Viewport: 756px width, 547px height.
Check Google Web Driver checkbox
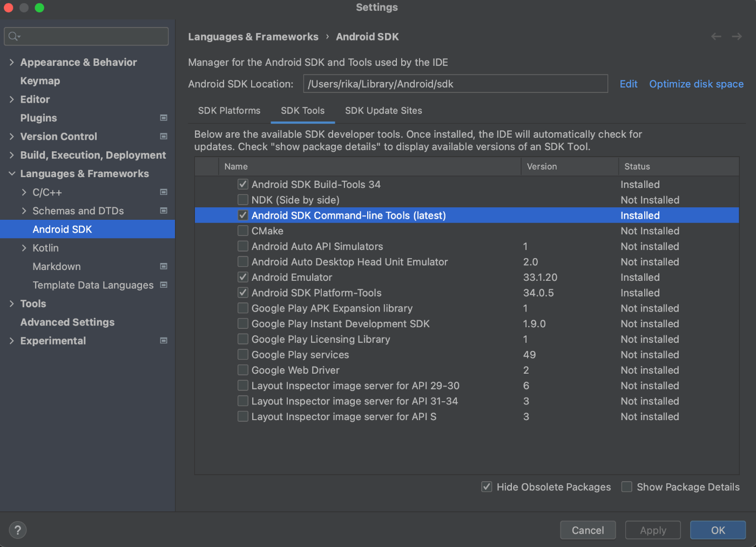pyautogui.click(x=243, y=370)
